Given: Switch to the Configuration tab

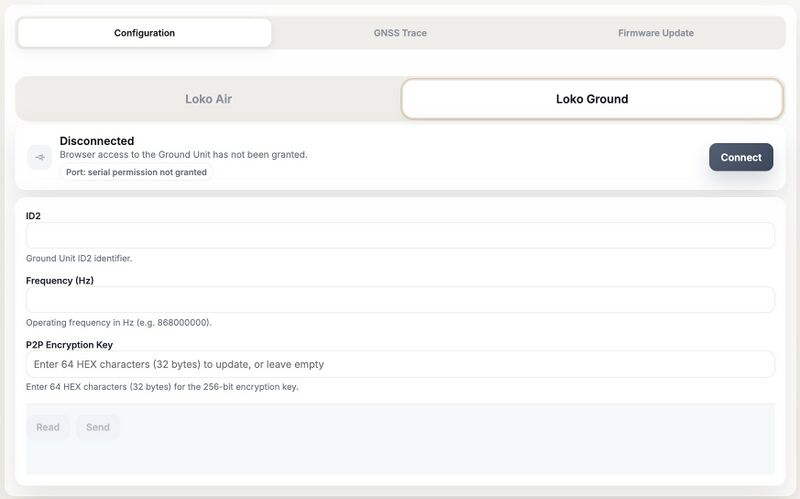Looking at the screenshot, I should pos(144,33).
